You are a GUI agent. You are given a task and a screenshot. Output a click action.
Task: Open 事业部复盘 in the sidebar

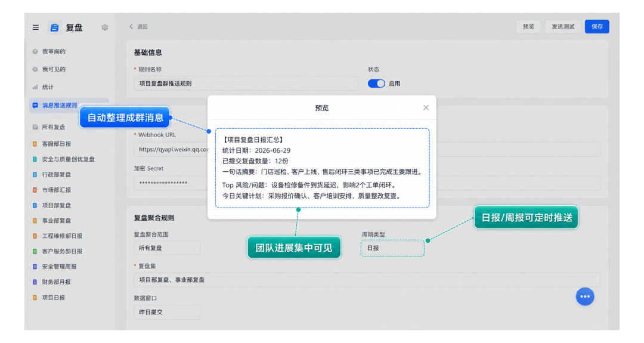pos(56,221)
